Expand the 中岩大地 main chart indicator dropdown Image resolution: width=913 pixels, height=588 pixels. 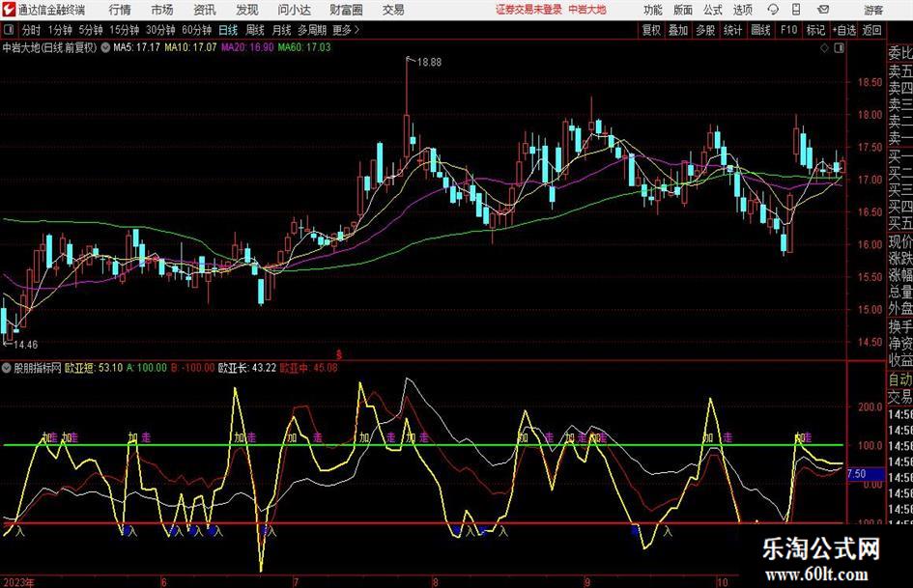tap(105, 47)
